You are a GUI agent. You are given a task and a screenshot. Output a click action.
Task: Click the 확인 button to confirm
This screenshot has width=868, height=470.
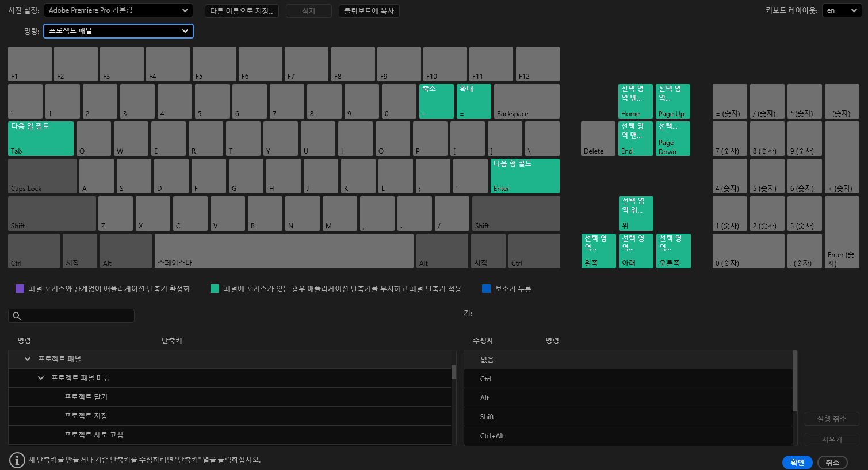click(x=797, y=462)
